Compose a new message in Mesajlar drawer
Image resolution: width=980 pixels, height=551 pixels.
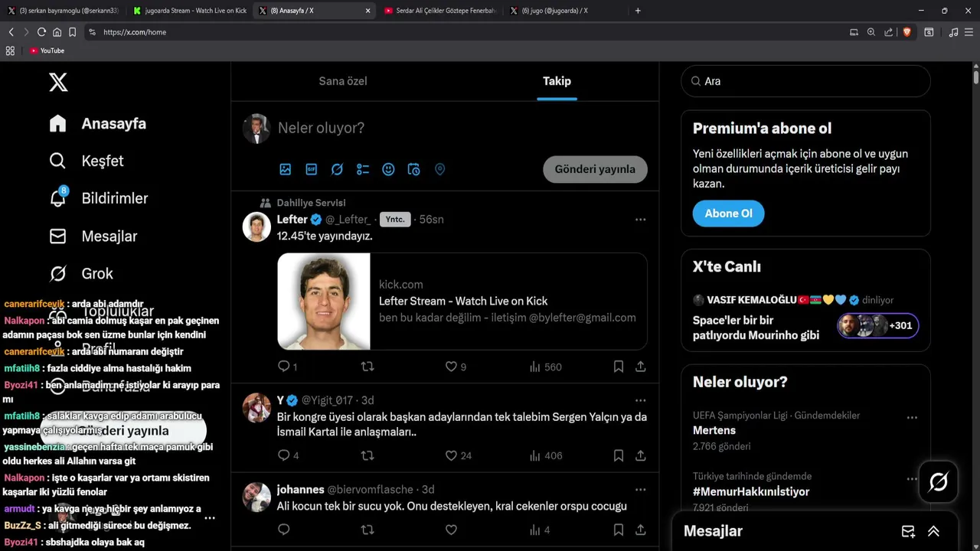pyautogui.click(x=908, y=531)
